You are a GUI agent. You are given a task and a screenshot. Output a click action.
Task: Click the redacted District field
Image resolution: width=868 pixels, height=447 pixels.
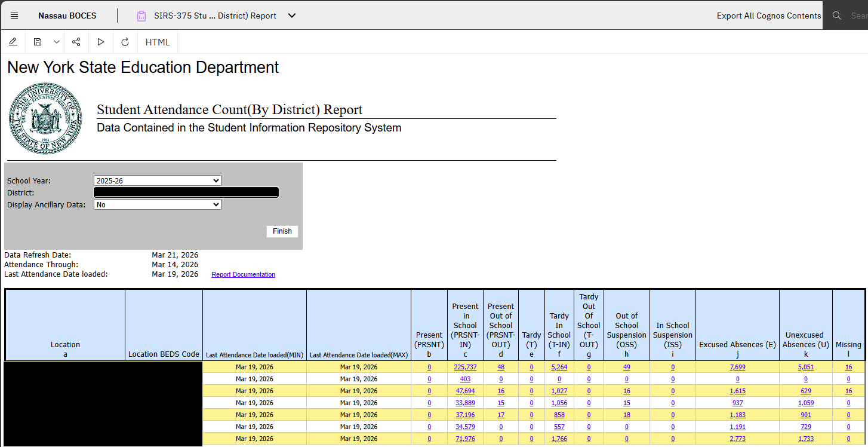tap(186, 192)
